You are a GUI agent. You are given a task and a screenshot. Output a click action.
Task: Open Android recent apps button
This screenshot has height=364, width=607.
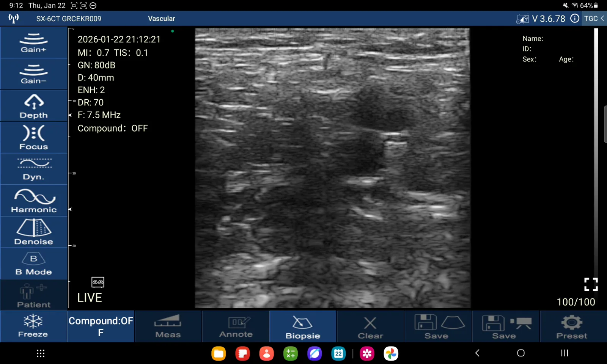click(x=565, y=353)
